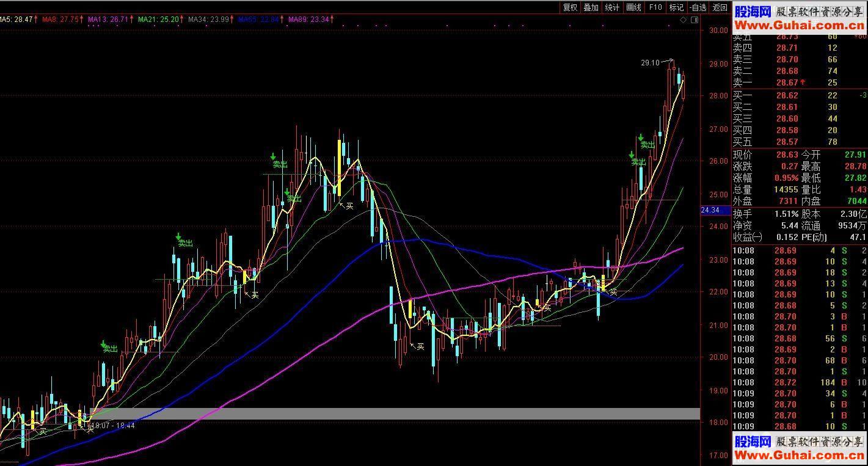Click the blue 24.34 price axis marker

pos(715,210)
